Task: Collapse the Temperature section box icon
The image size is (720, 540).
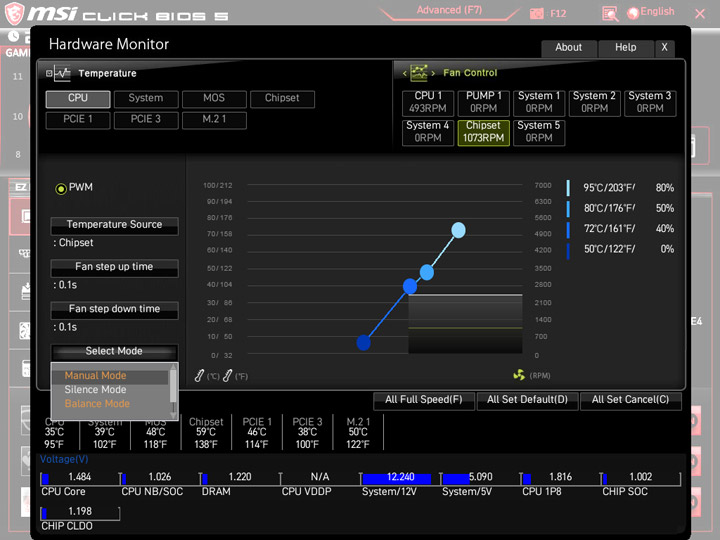Action: (49, 73)
